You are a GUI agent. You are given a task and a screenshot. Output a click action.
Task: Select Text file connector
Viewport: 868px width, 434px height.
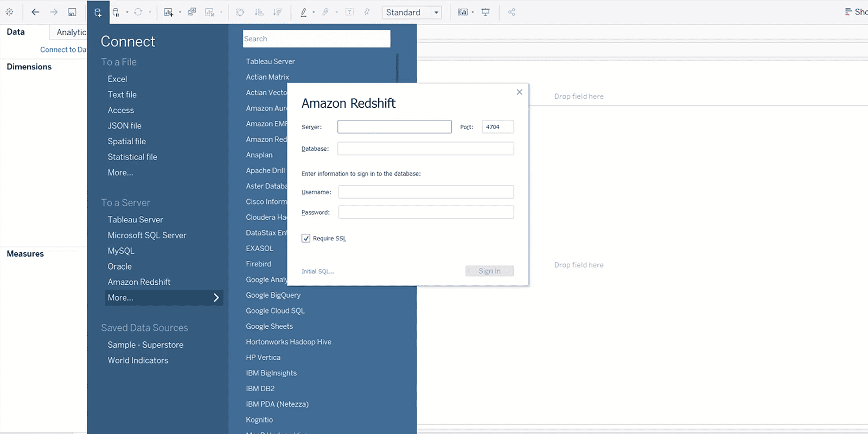[122, 94]
